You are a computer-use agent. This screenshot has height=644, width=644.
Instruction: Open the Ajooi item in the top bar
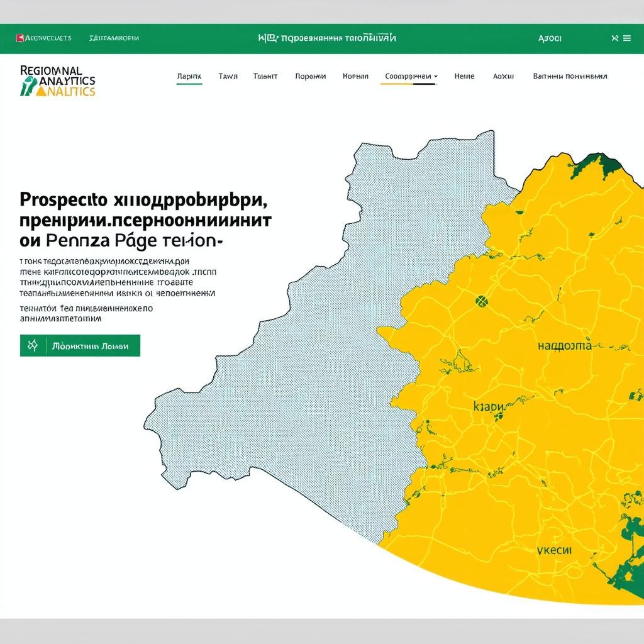(x=550, y=38)
